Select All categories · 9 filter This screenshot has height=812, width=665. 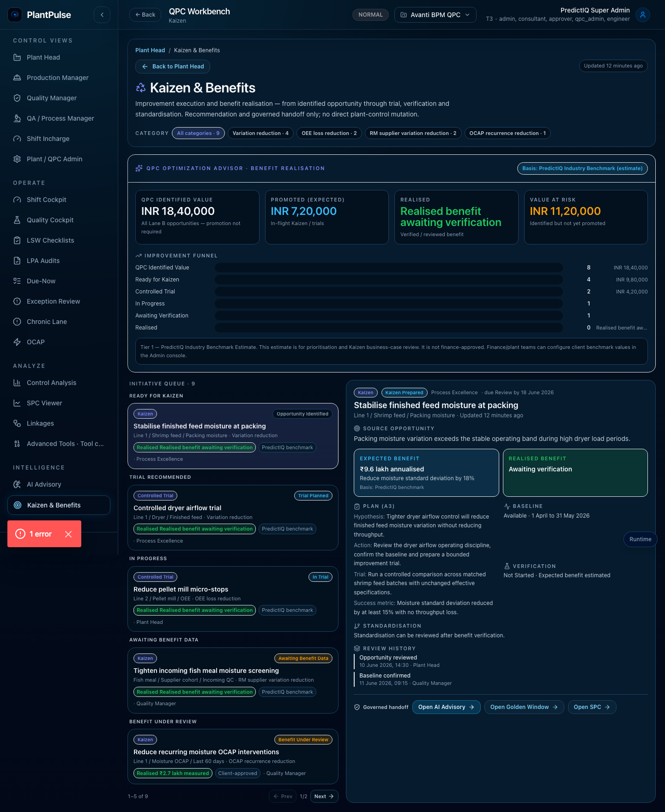point(199,133)
